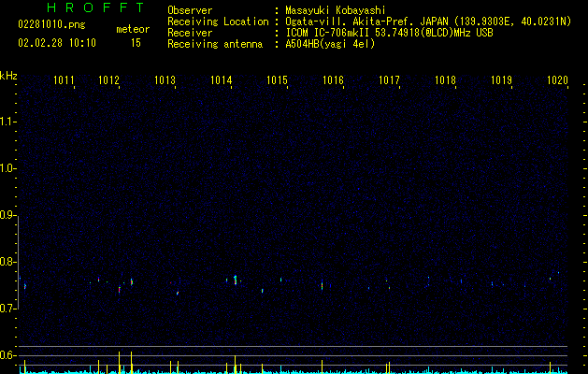Click the 'Observer' field label
This screenshot has height=374, width=588.
pyautogui.click(x=190, y=10)
